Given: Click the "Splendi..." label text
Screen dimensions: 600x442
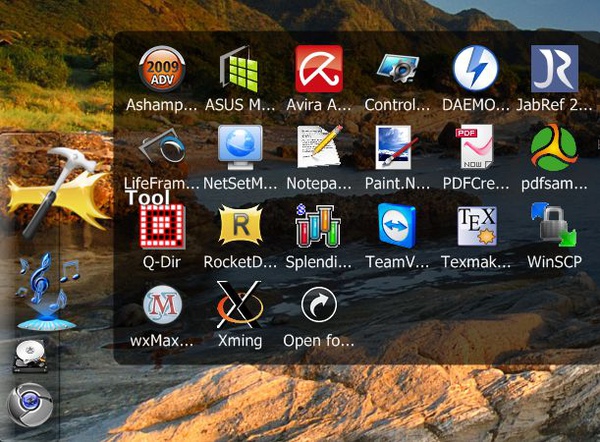Looking at the screenshot, I should coord(319,263).
